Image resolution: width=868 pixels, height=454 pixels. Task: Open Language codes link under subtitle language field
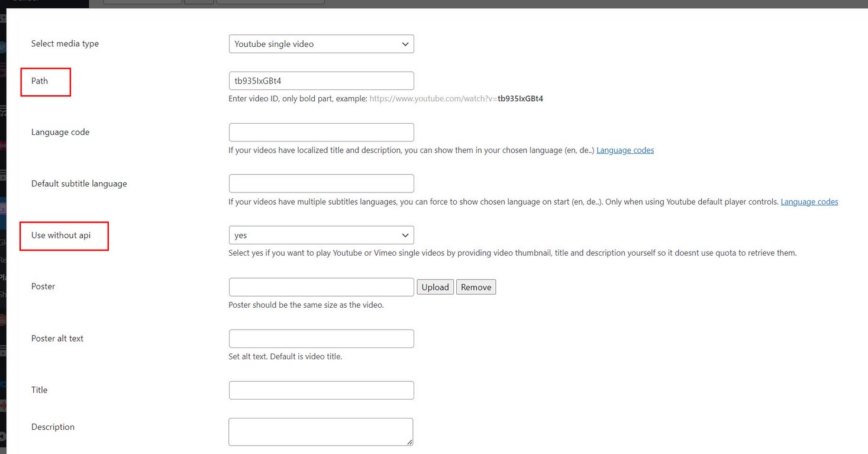[809, 202]
